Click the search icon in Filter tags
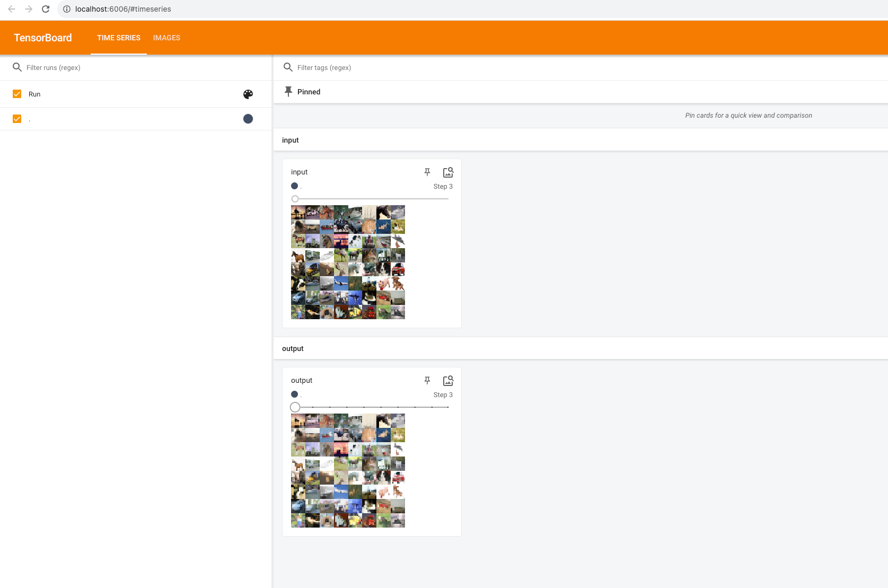The image size is (888, 588). (x=288, y=67)
